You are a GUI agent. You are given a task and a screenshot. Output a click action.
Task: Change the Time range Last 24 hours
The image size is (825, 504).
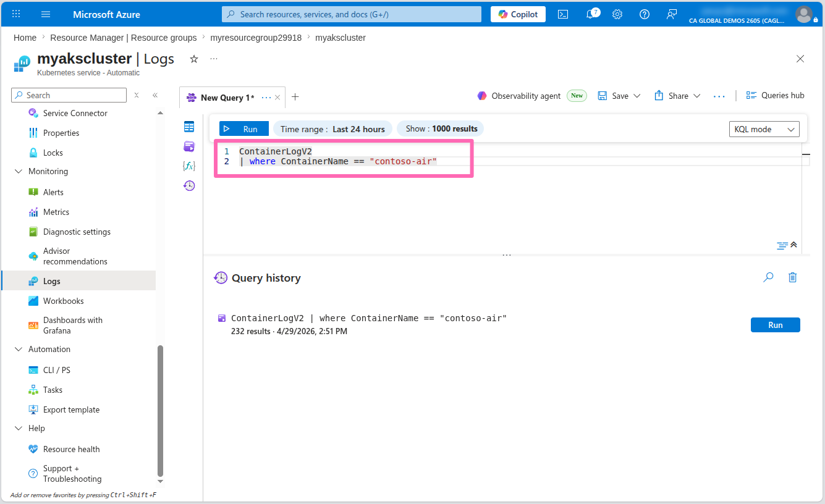(x=332, y=129)
